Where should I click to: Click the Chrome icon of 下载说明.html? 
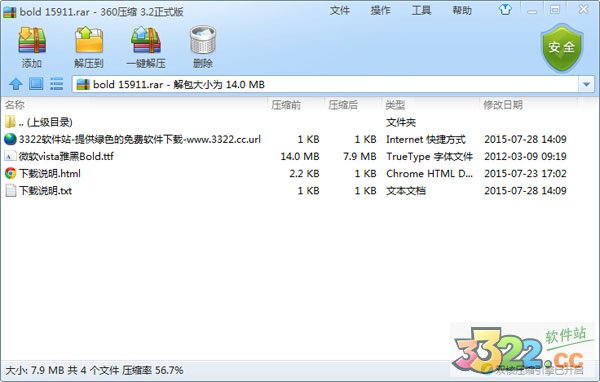coord(10,173)
